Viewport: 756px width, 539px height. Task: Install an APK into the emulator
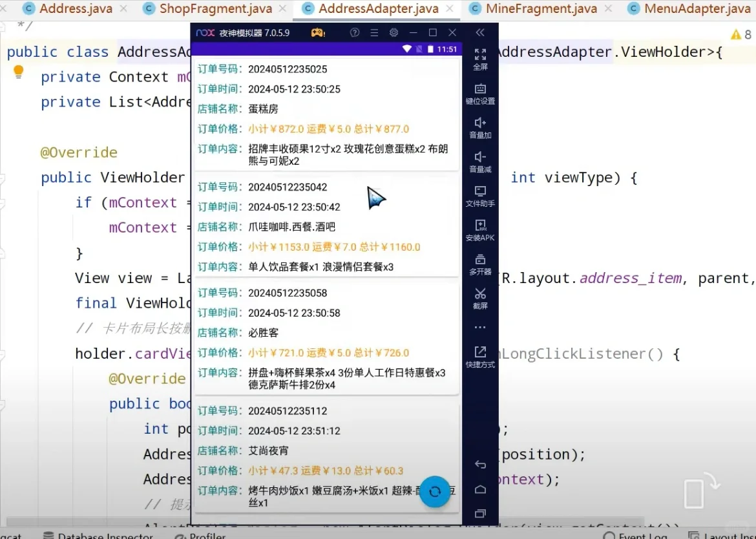point(480,231)
